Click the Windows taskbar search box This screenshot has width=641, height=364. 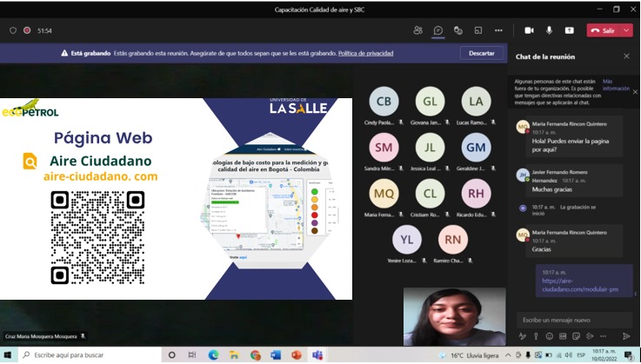click(x=89, y=355)
